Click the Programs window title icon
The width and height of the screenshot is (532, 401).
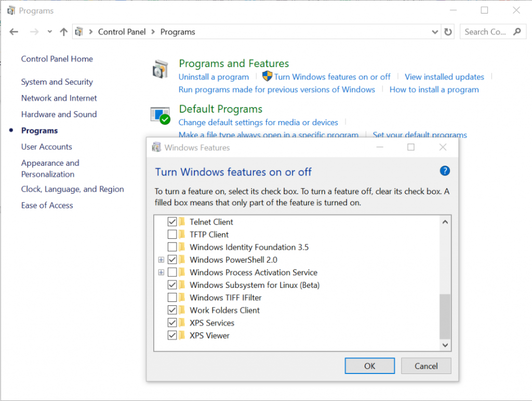coord(11,10)
